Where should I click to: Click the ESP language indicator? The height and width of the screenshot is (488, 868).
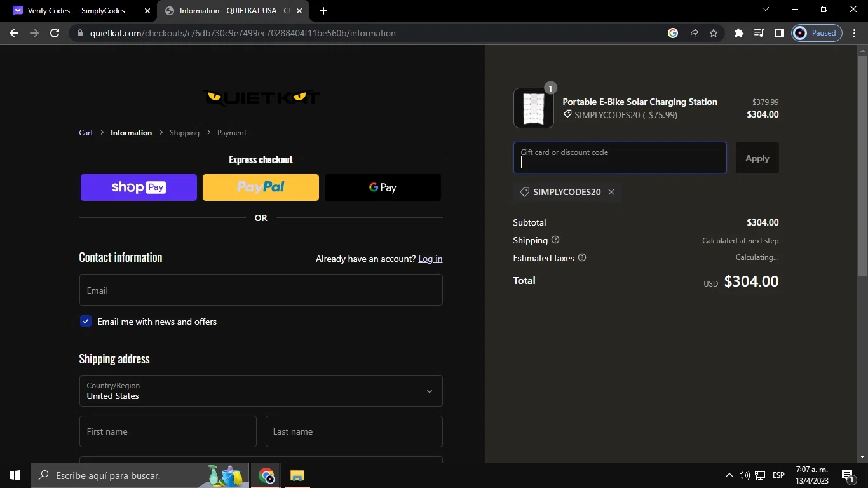click(778, 475)
